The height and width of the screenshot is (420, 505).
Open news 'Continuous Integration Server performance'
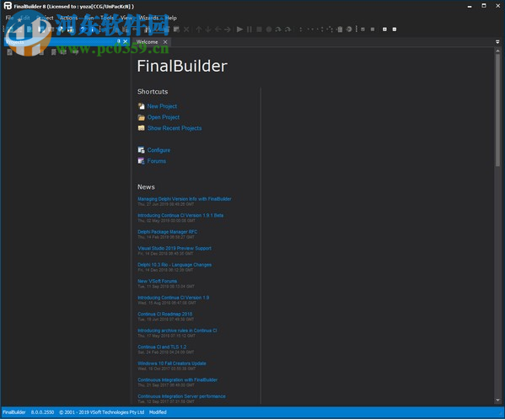[x=181, y=396]
